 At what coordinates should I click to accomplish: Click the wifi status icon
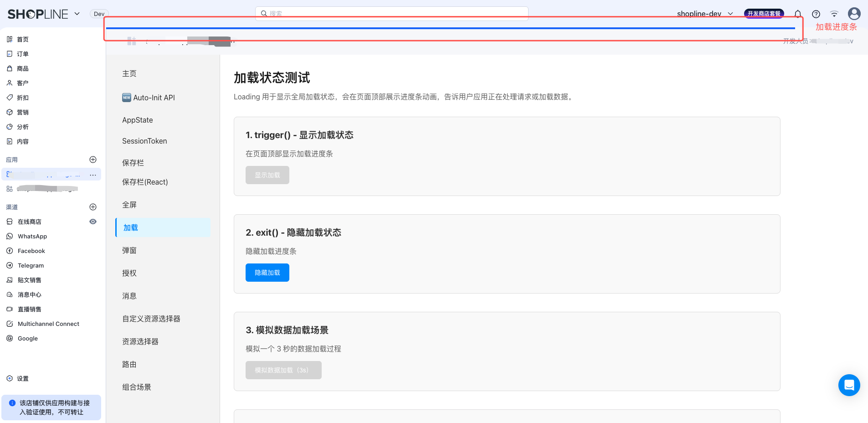(x=834, y=14)
